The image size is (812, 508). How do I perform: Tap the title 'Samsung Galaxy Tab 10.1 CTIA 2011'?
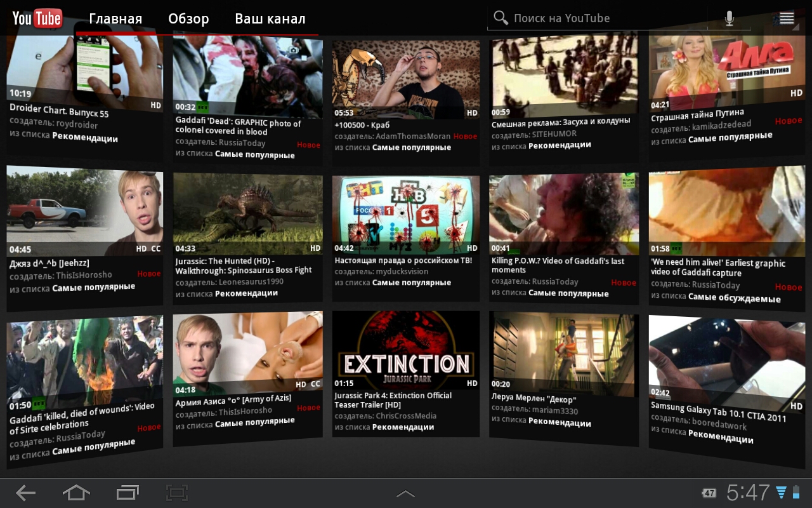click(719, 412)
